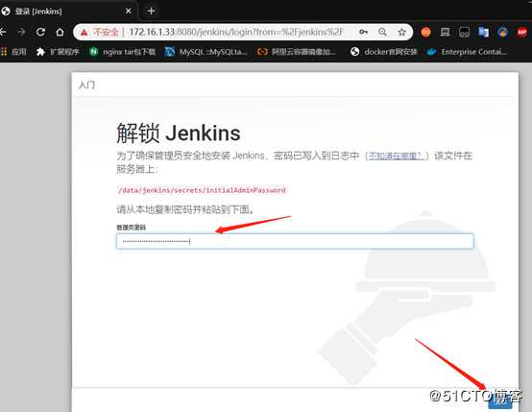Viewport: 532px width, 412px height.
Task: Go back in browser history
Action: pyautogui.click(x=3, y=32)
